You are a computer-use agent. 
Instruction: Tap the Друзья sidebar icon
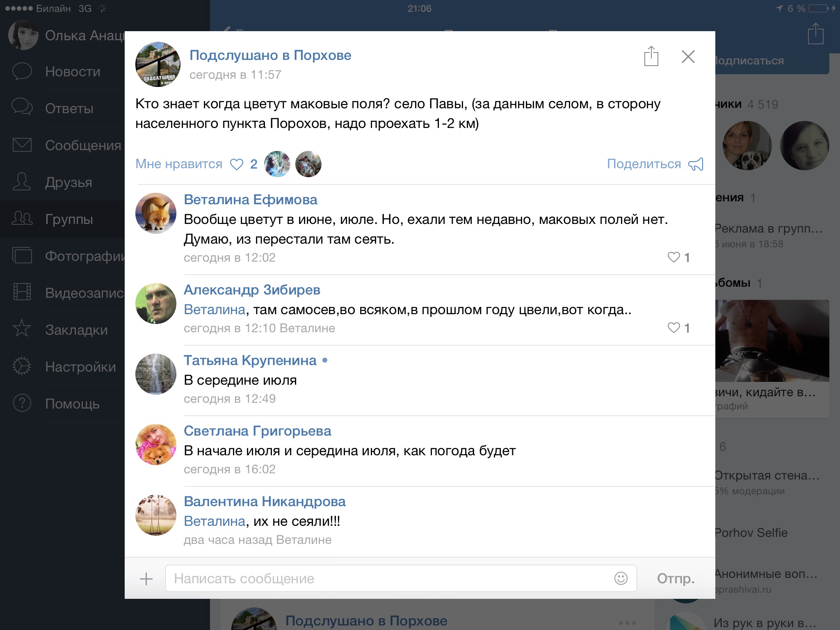click(22, 182)
